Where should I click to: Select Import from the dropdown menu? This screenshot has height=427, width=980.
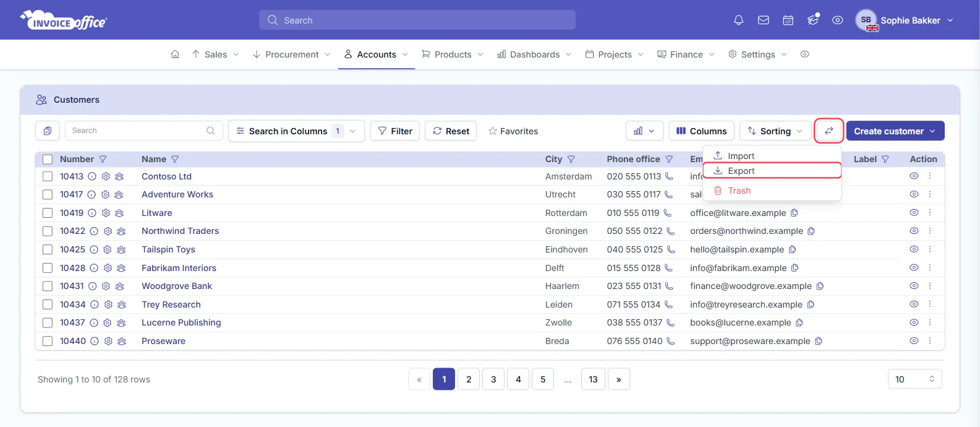coord(772,156)
